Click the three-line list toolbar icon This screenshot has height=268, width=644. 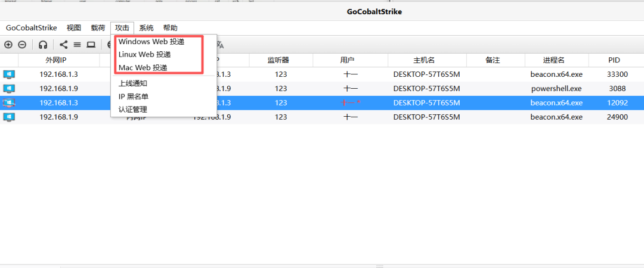point(77,44)
